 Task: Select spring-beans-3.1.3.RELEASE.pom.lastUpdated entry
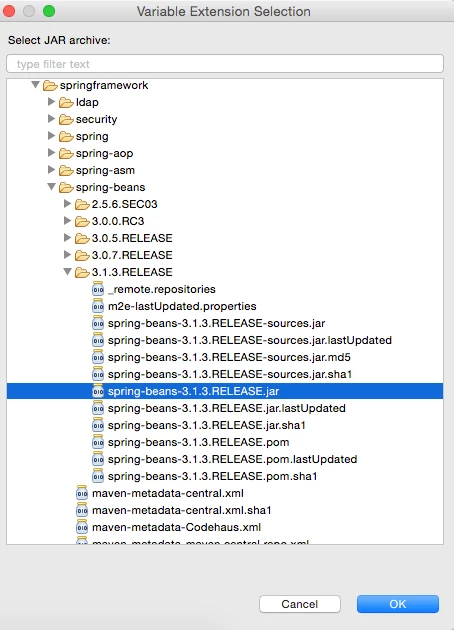(232, 459)
